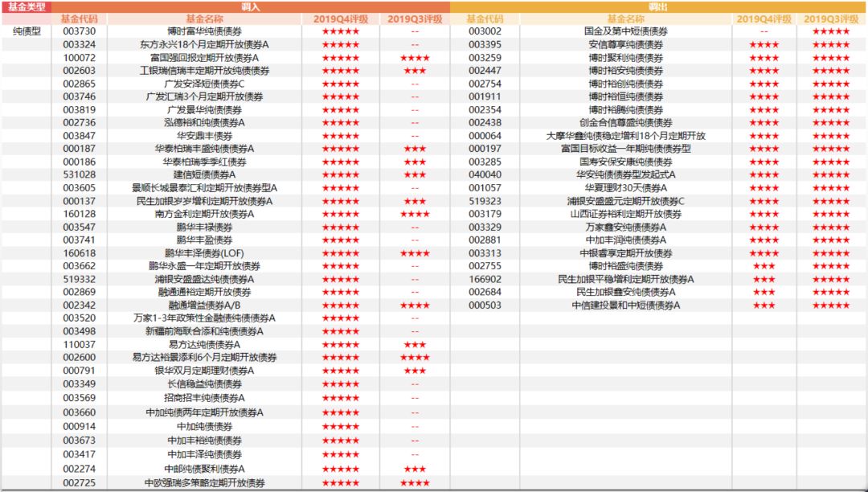
Task: Click fund code 040040
Action: [485, 175]
